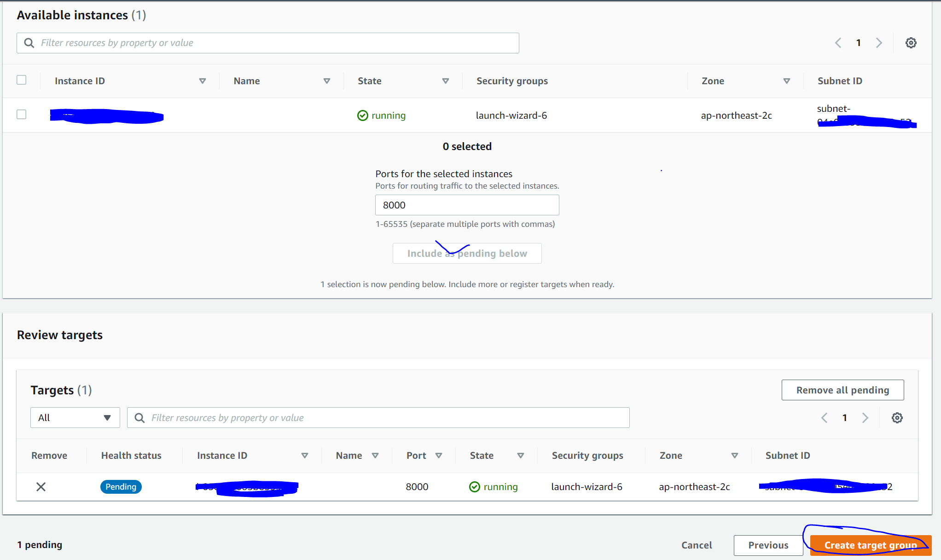This screenshot has width=941, height=560.
Task: Click the Previous button
Action: coord(768,545)
